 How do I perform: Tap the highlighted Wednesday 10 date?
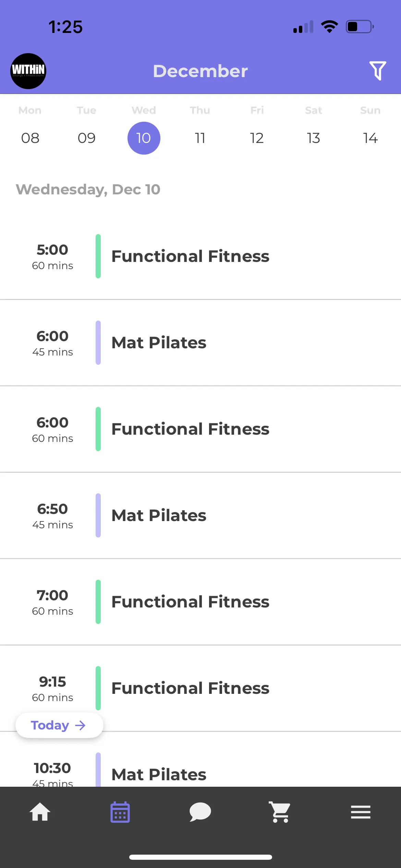point(144,138)
